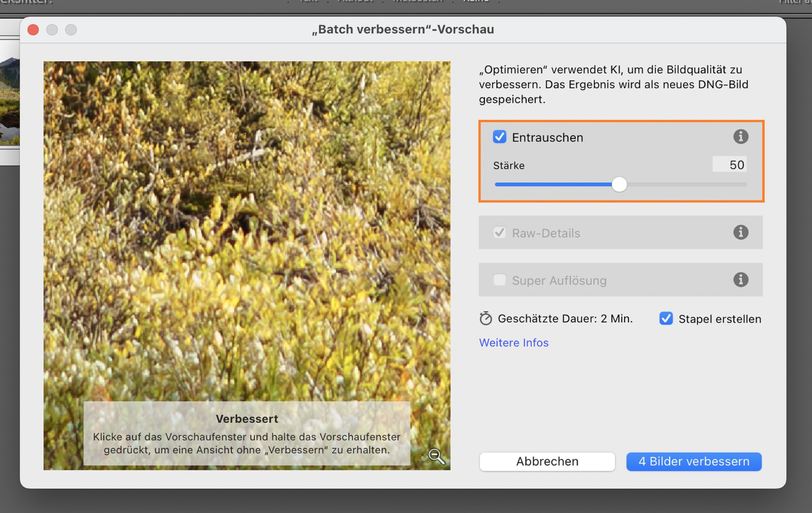
Task: Enable Super Auflösung
Action: tap(499, 280)
